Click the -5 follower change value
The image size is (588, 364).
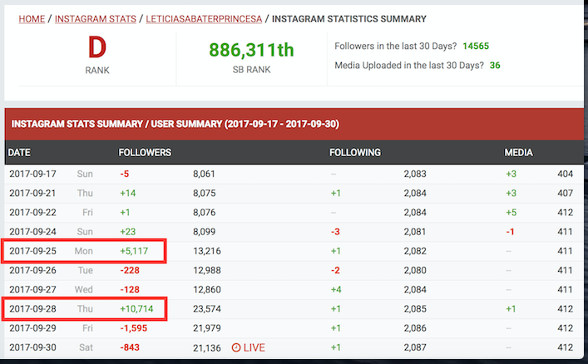pos(125,174)
